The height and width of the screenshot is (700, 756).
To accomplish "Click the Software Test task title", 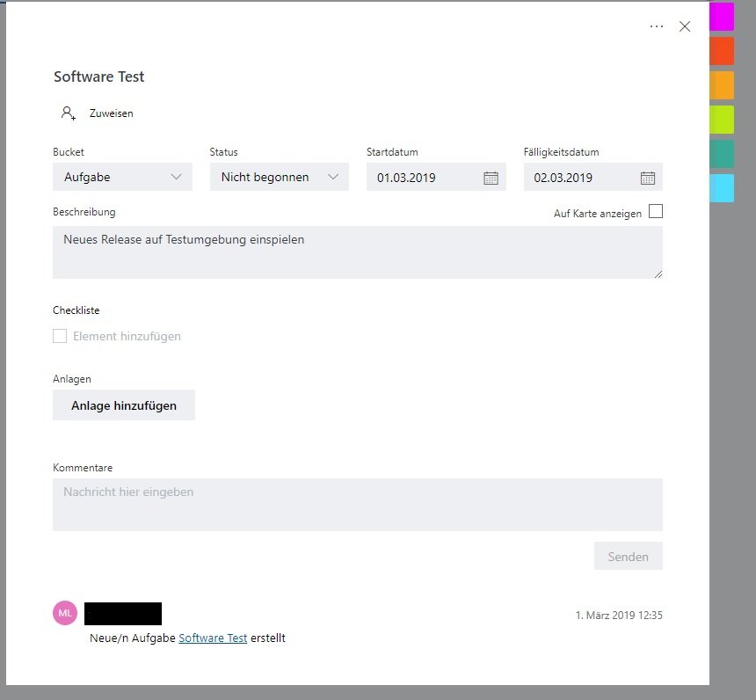I will 98,77.
